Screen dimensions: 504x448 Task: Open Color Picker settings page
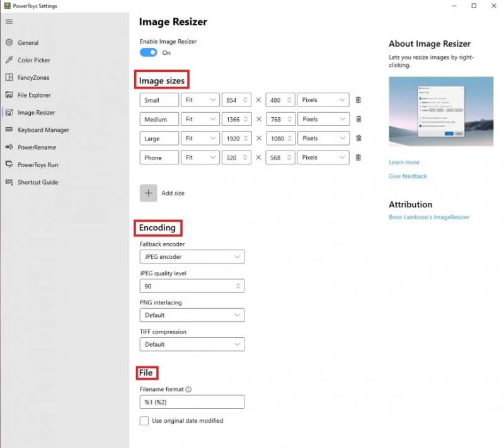click(34, 60)
